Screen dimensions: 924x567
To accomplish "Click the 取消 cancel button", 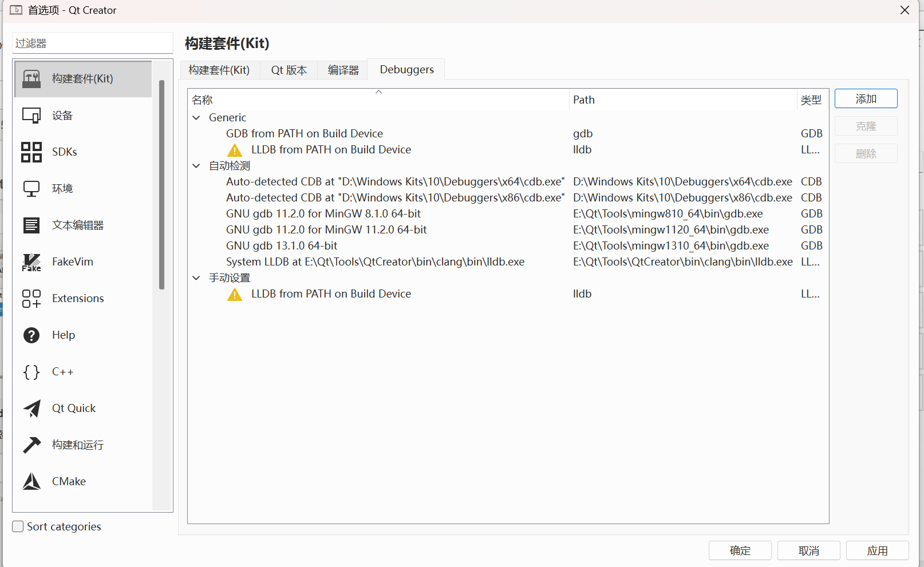I will [x=808, y=550].
